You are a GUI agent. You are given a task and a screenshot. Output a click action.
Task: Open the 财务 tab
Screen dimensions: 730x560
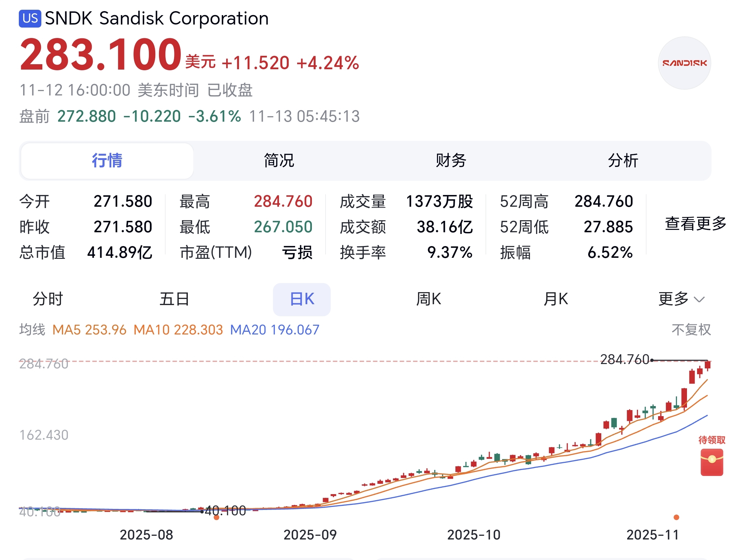[451, 161]
